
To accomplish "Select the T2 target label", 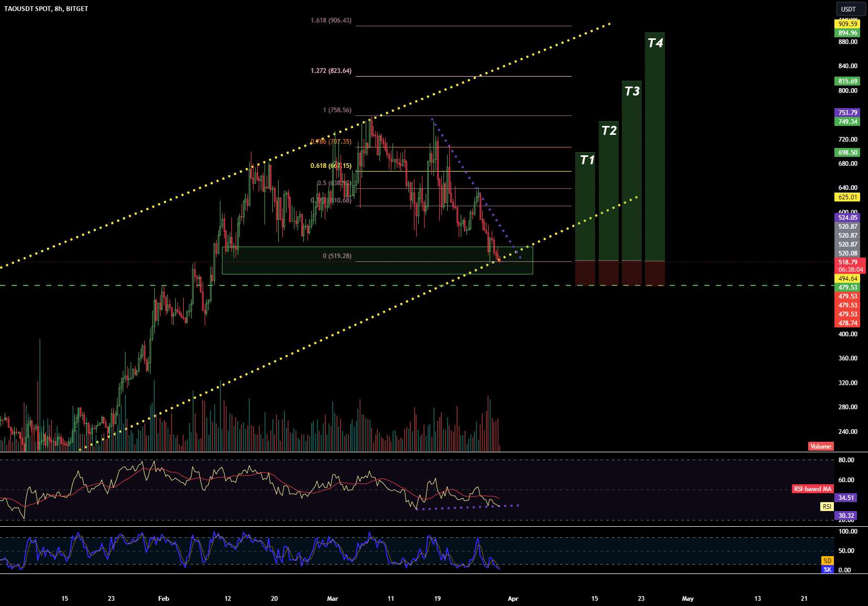I will pos(609,130).
